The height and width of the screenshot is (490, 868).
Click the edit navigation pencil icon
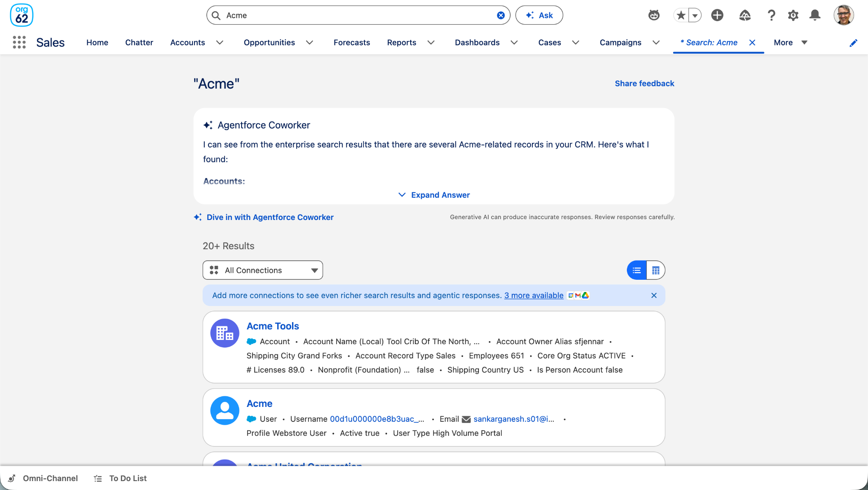(853, 43)
